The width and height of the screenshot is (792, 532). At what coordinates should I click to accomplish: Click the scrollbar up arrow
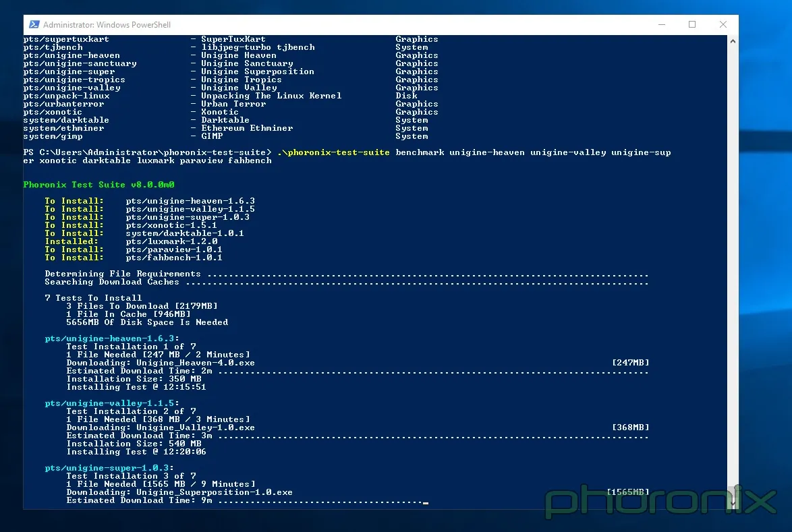click(733, 40)
